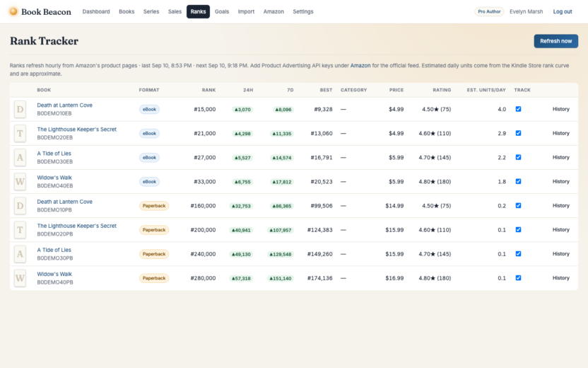Untrack the Death at Lantern Cove eBook checkbox
Screen dimensions: 588x368
pyautogui.click(x=518, y=109)
